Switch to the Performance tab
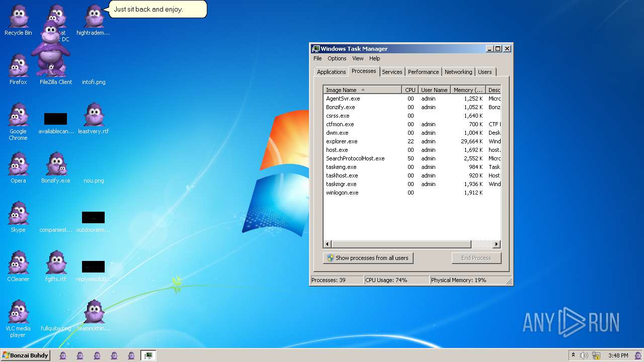This screenshot has width=644, height=362. [423, 72]
